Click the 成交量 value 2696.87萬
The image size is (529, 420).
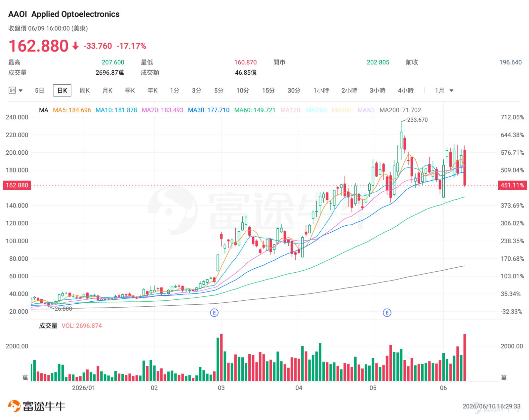pos(110,73)
